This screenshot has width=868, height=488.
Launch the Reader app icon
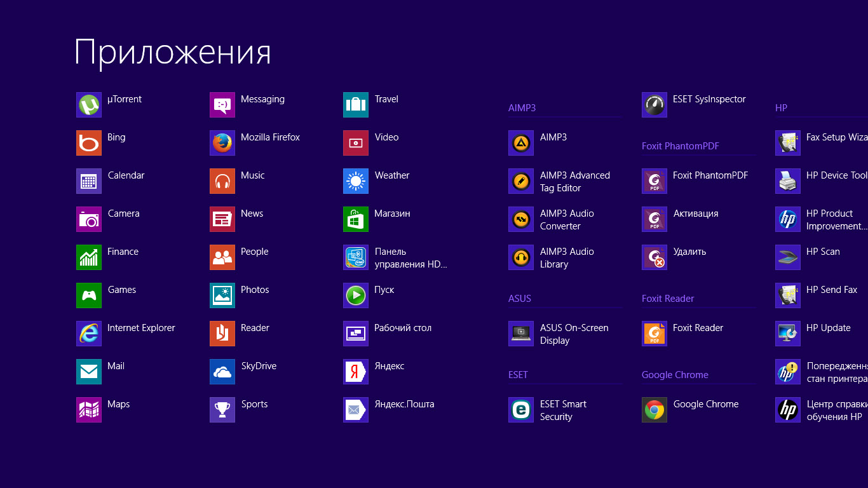[222, 334]
